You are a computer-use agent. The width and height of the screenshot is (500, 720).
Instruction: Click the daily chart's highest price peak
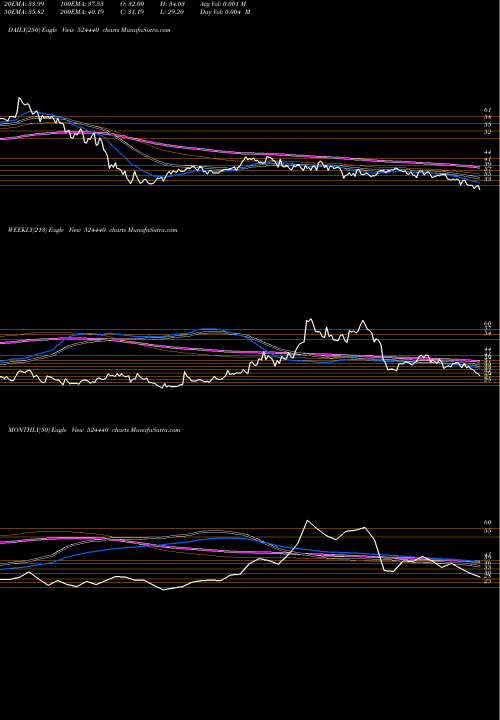[x=19, y=98]
